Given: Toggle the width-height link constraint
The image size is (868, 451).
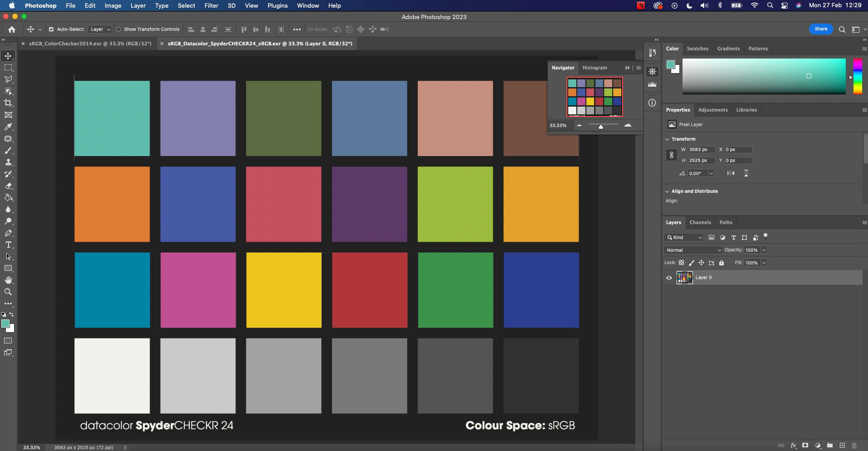Looking at the screenshot, I should (671, 155).
